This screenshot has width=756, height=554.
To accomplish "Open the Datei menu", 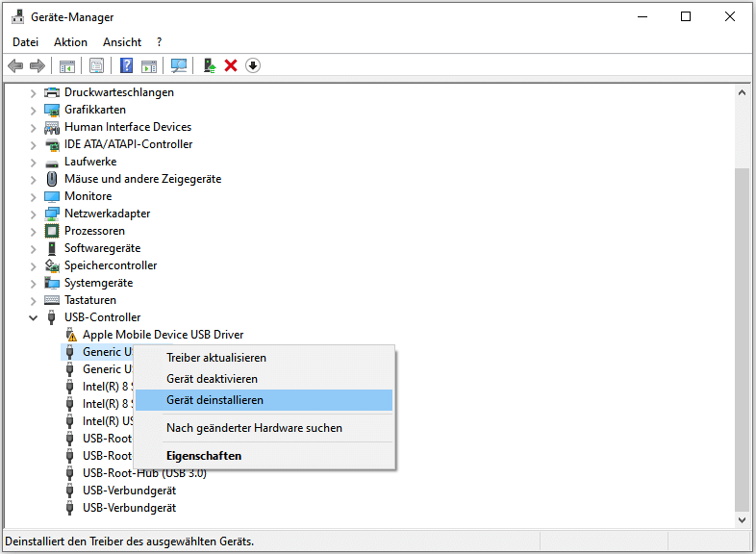I will [26, 42].
